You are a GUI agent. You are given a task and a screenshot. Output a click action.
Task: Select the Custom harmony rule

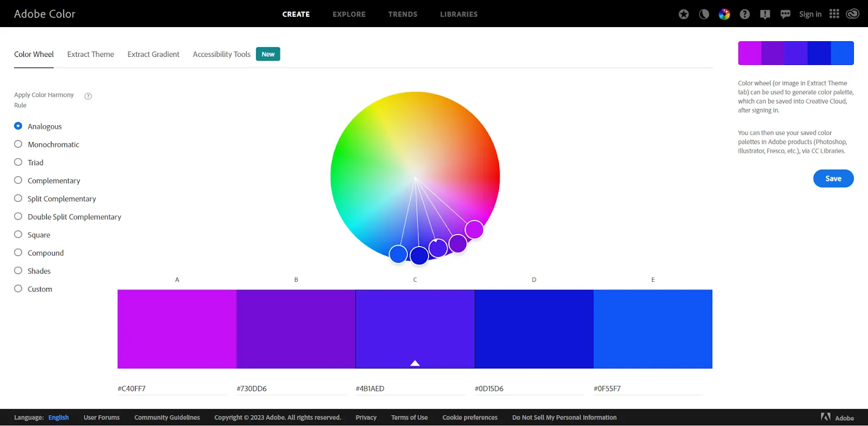[33, 289]
